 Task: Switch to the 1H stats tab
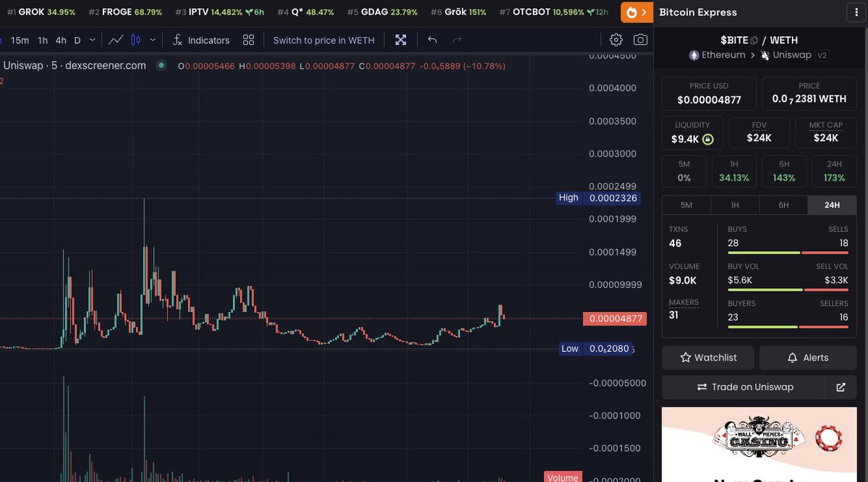735,205
